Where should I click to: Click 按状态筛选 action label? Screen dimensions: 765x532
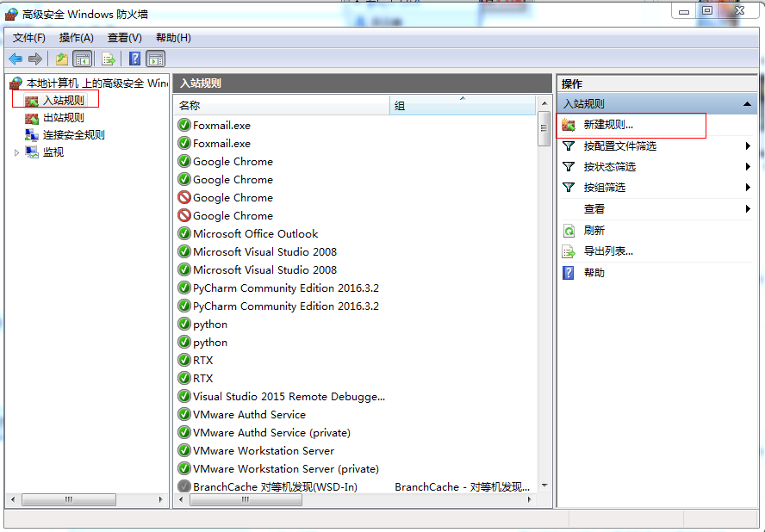point(610,167)
